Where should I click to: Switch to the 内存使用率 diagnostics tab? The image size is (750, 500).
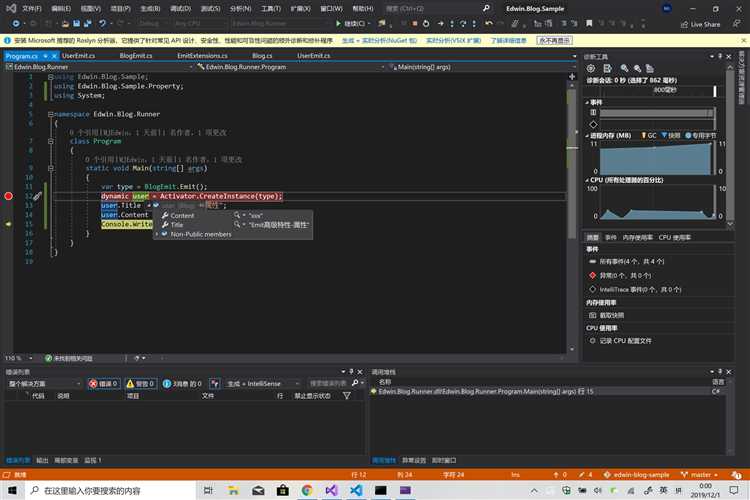click(637, 237)
